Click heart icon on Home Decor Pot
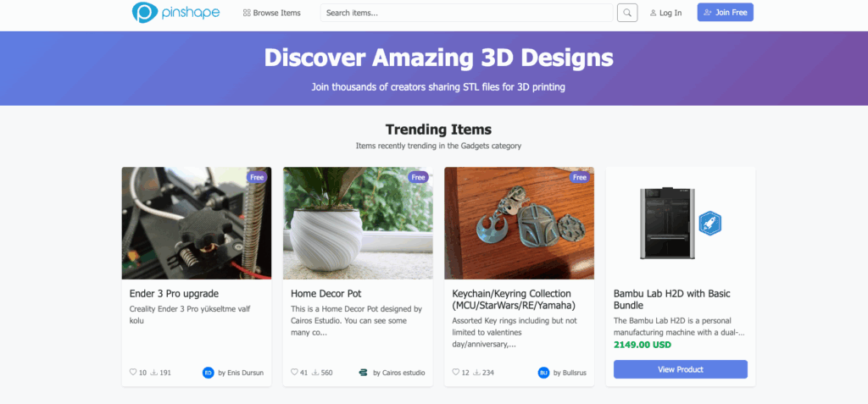 coord(294,372)
